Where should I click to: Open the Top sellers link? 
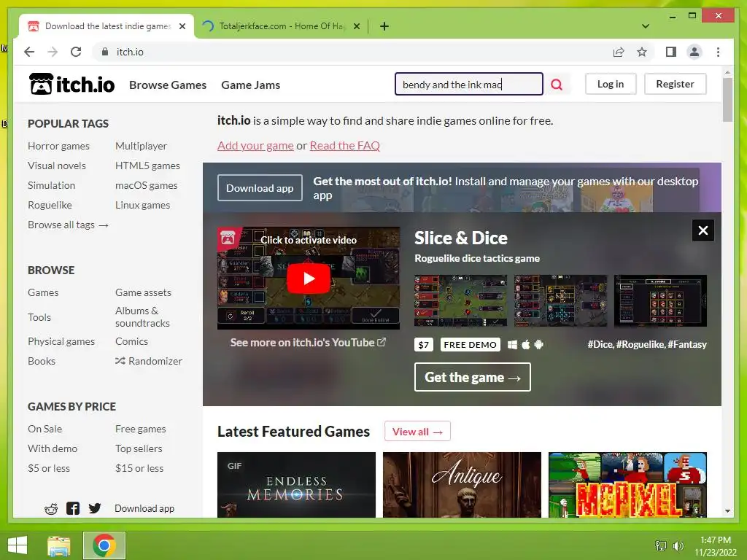coord(139,448)
